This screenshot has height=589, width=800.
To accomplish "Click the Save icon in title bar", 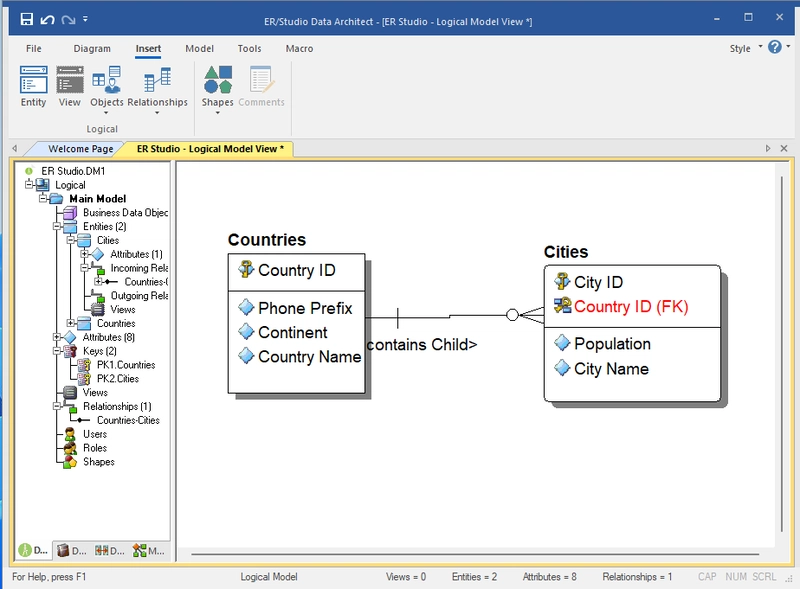I will pos(27,19).
